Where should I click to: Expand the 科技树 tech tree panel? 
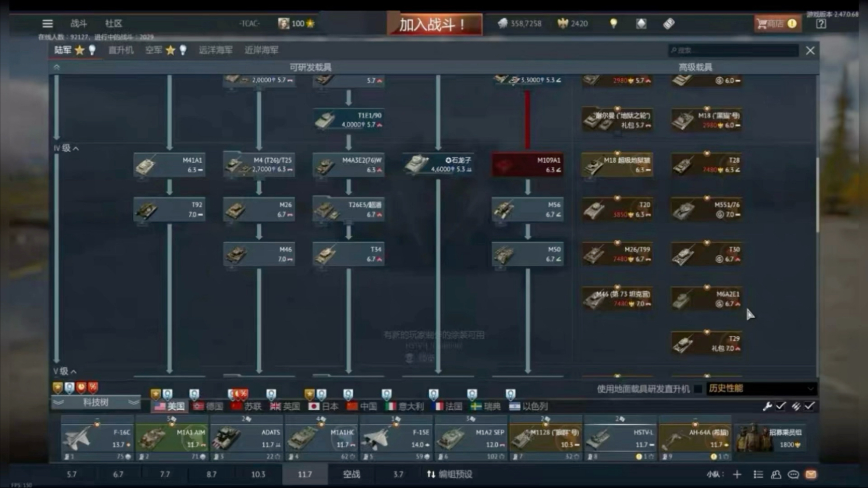pyautogui.click(x=96, y=402)
